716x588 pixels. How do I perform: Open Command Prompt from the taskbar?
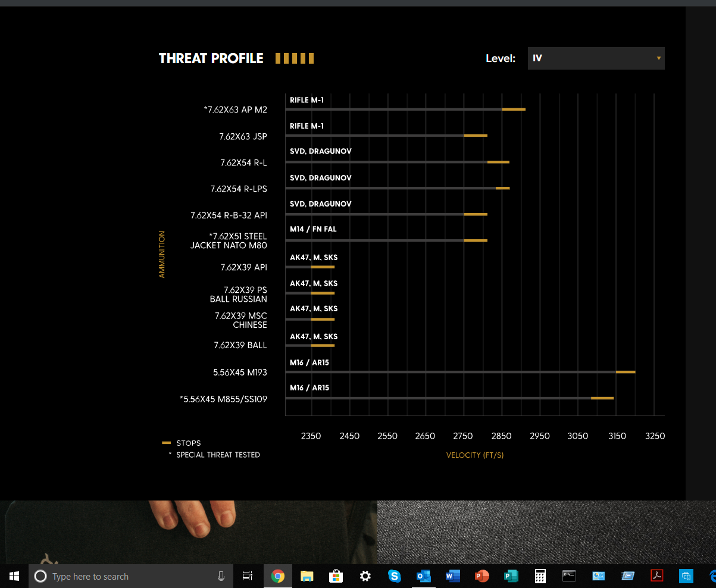pyautogui.click(x=569, y=576)
